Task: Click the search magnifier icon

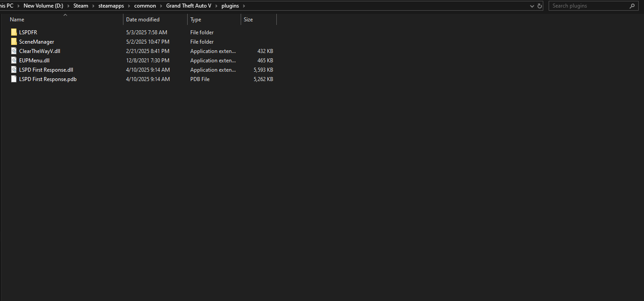Action: click(x=632, y=6)
